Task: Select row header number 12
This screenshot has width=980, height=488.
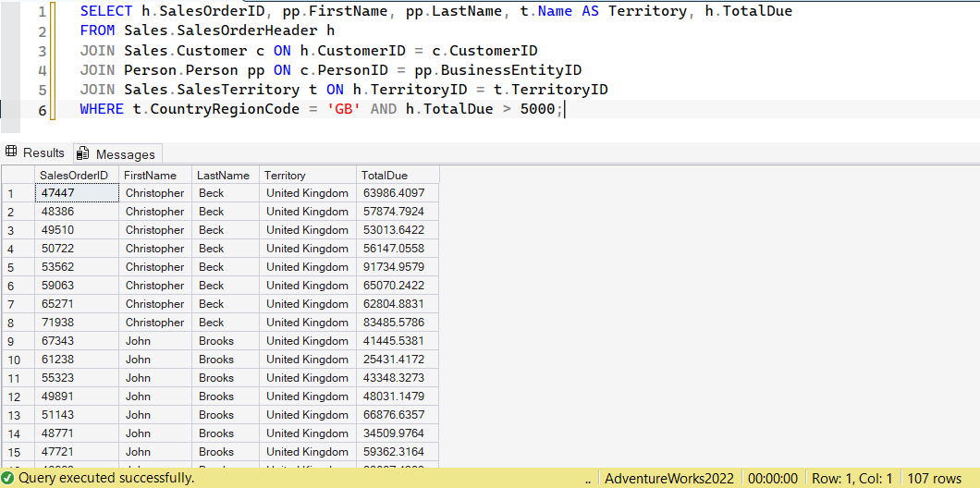Action: [x=18, y=396]
